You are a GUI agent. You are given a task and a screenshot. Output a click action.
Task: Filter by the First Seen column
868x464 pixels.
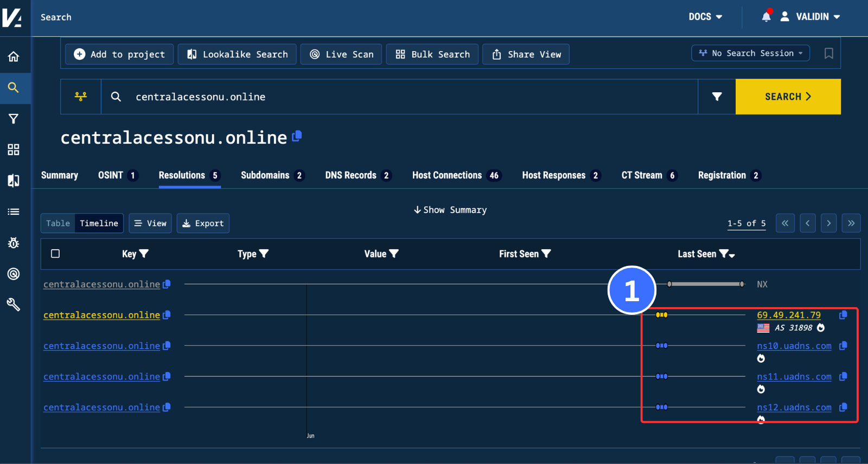(546, 253)
